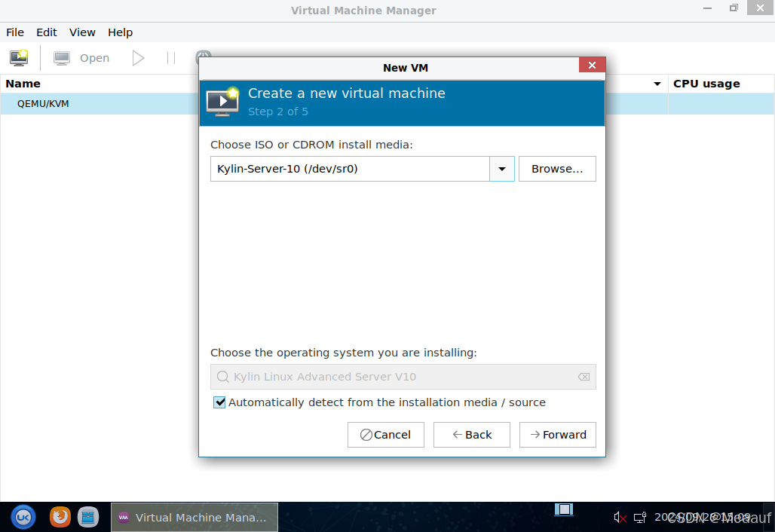
Task: Clear the operating system field with backspace icon
Action: click(584, 377)
